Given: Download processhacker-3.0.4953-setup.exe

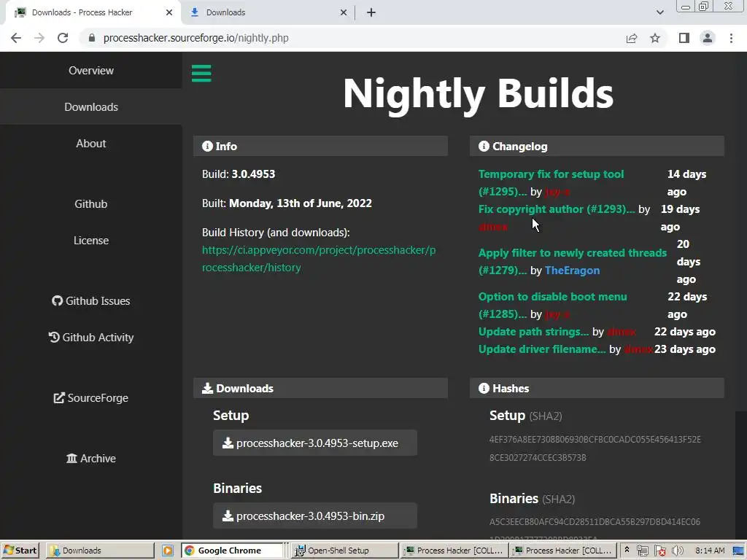Looking at the screenshot, I should click(x=315, y=443).
